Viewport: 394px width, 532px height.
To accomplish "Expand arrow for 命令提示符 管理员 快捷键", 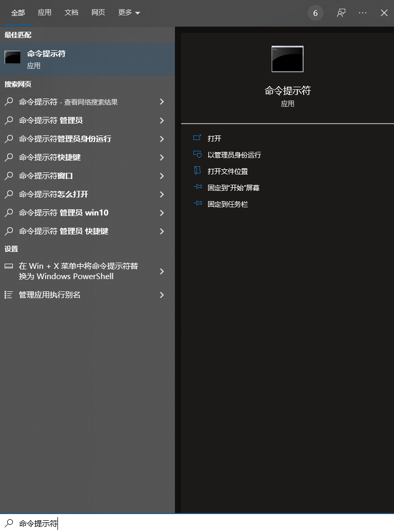I will click(162, 231).
